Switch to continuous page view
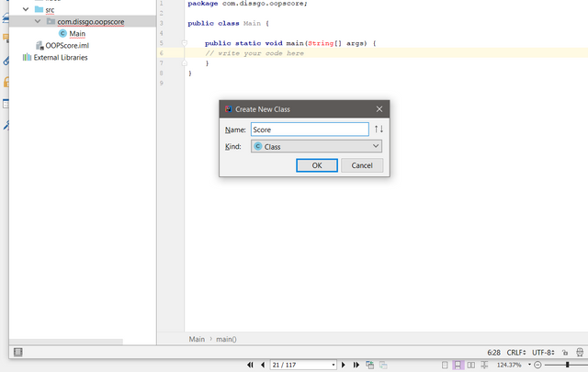The image size is (588, 372). click(x=458, y=365)
